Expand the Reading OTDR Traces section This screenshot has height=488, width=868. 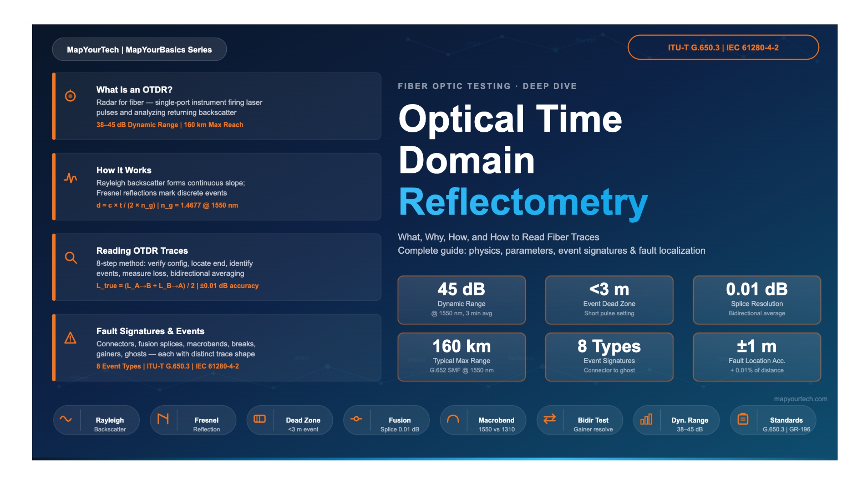[217, 267]
